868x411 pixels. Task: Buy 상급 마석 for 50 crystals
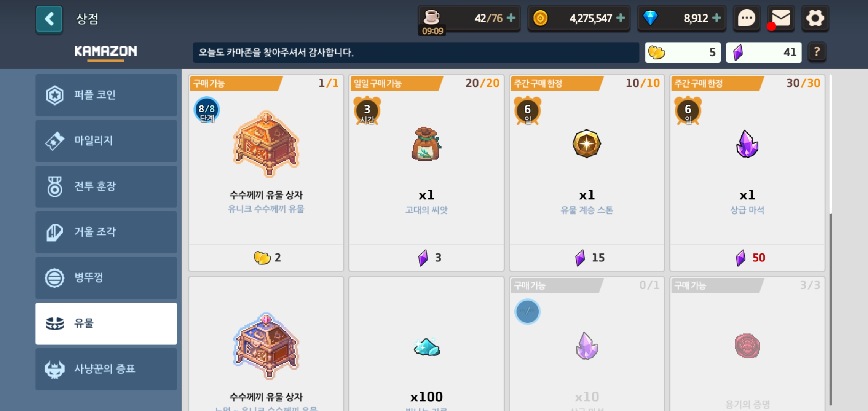(747, 258)
